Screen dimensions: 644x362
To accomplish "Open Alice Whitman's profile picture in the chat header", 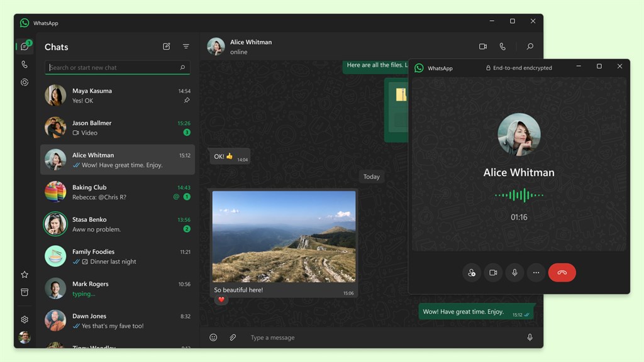I will point(216,47).
